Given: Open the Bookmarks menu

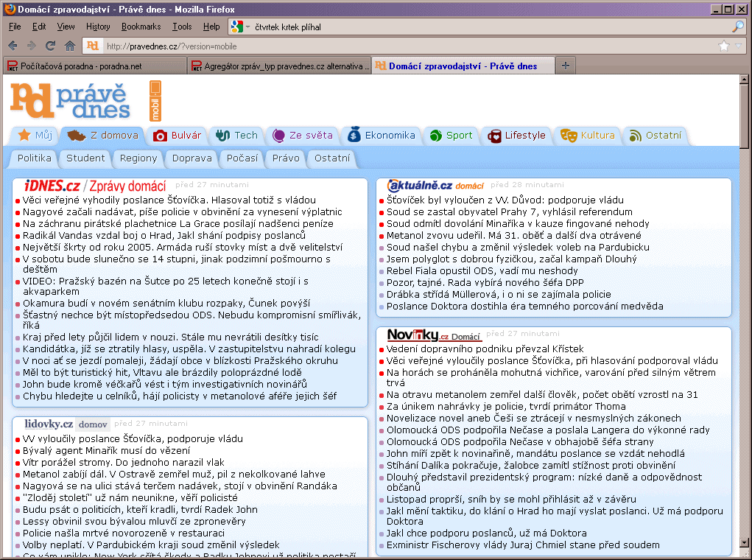Looking at the screenshot, I should coord(141,27).
